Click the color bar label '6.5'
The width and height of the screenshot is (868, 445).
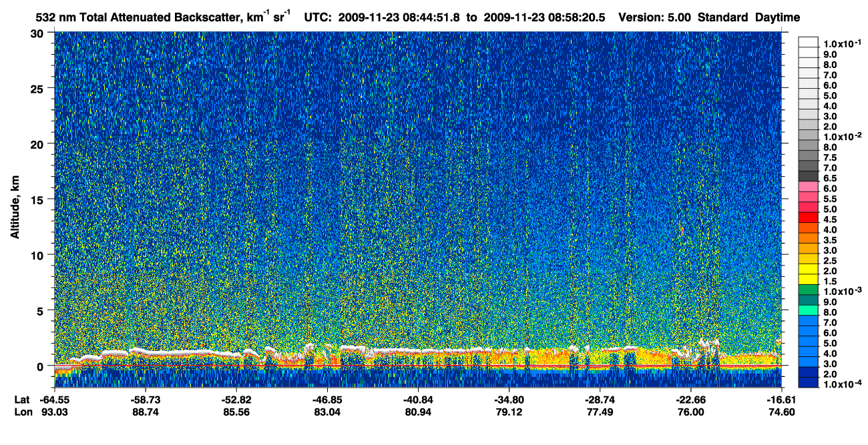[x=831, y=178]
